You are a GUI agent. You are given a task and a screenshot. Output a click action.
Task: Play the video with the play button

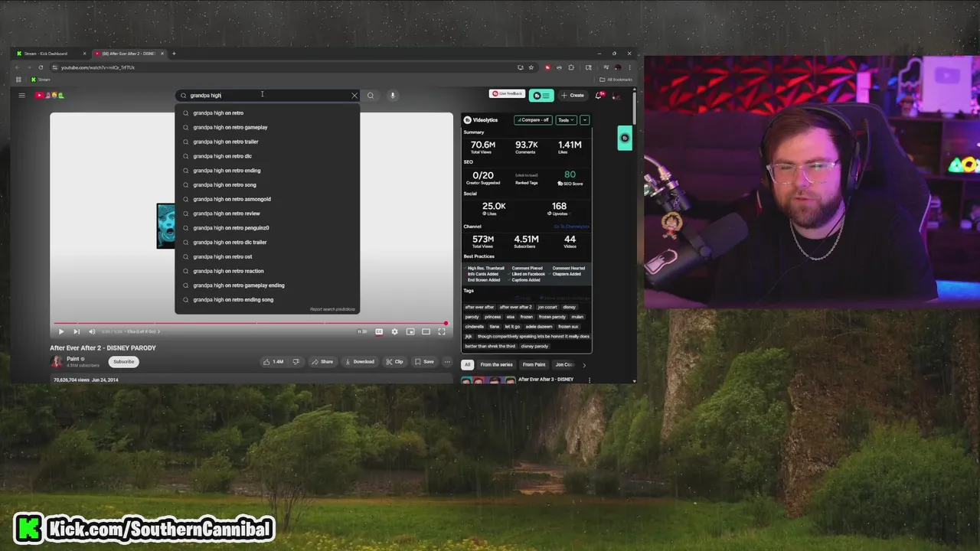[61, 331]
